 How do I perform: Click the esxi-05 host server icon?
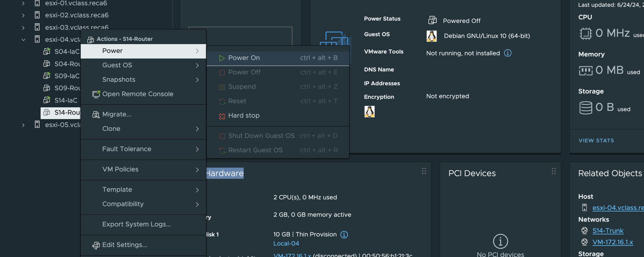click(37, 124)
